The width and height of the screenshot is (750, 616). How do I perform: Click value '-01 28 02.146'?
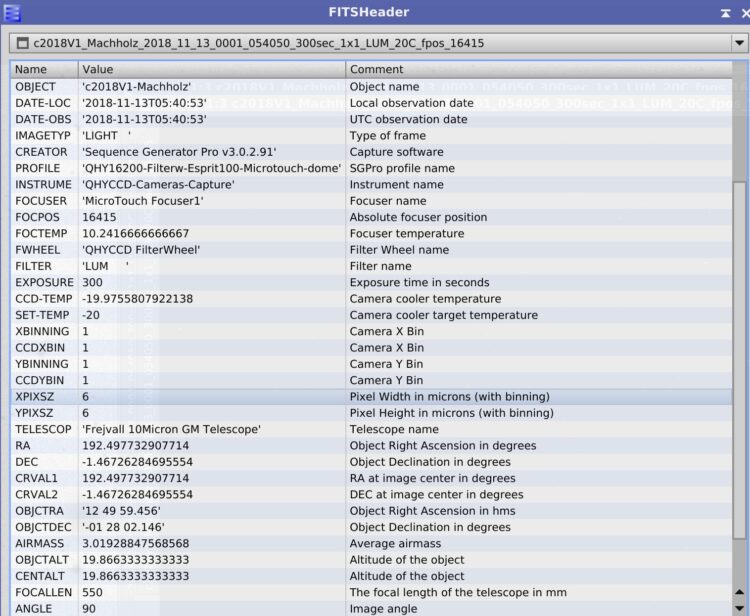click(123, 527)
